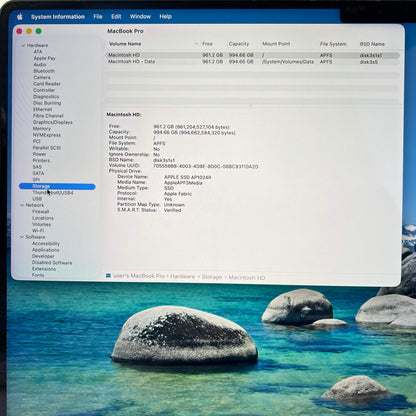
Task: Sort by Volume Name column header
Action: click(x=125, y=44)
